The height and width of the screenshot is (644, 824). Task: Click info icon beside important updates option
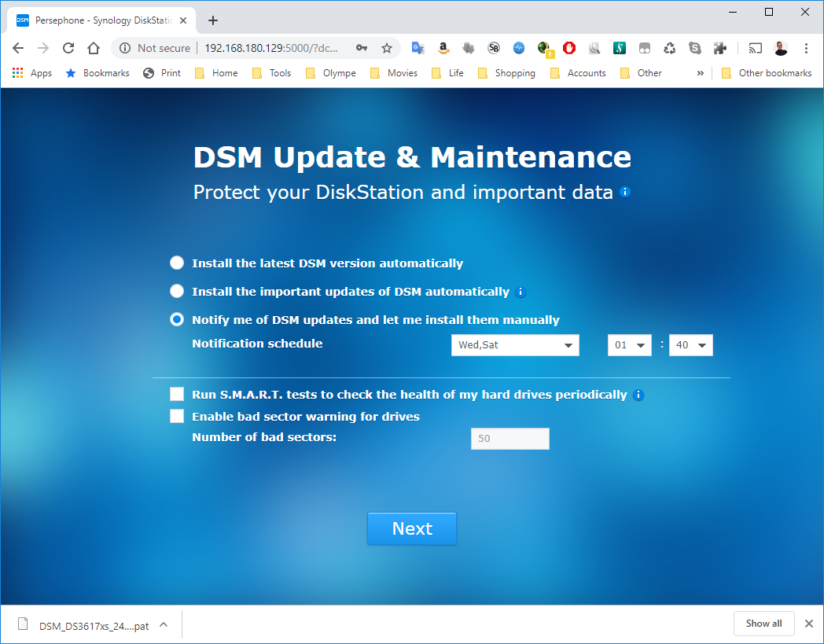[x=521, y=292]
